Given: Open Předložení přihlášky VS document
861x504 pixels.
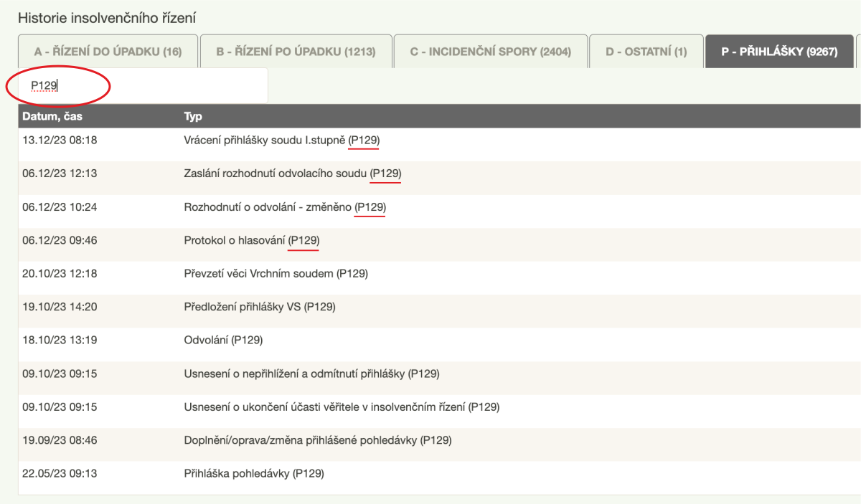Looking at the screenshot, I should click(x=260, y=307).
